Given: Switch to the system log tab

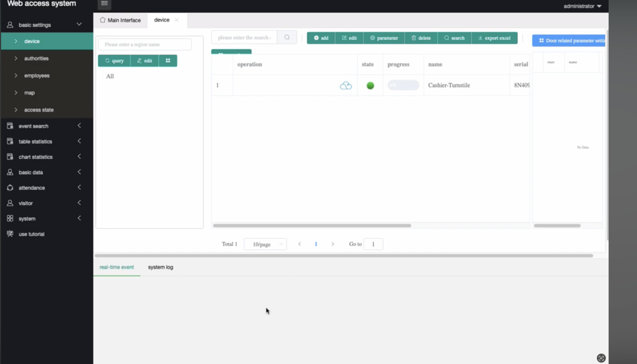Looking at the screenshot, I should (160, 267).
